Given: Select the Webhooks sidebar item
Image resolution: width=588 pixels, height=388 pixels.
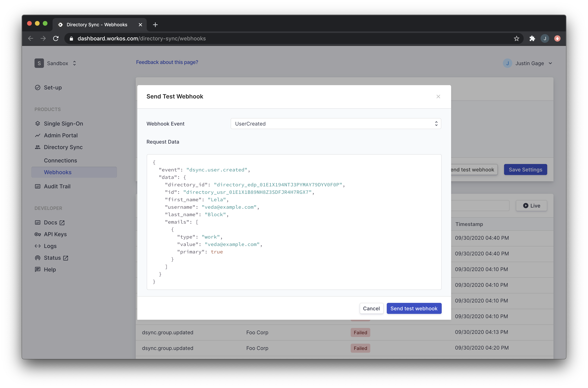Looking at the screenshot, I should click(x=58, y=172).
